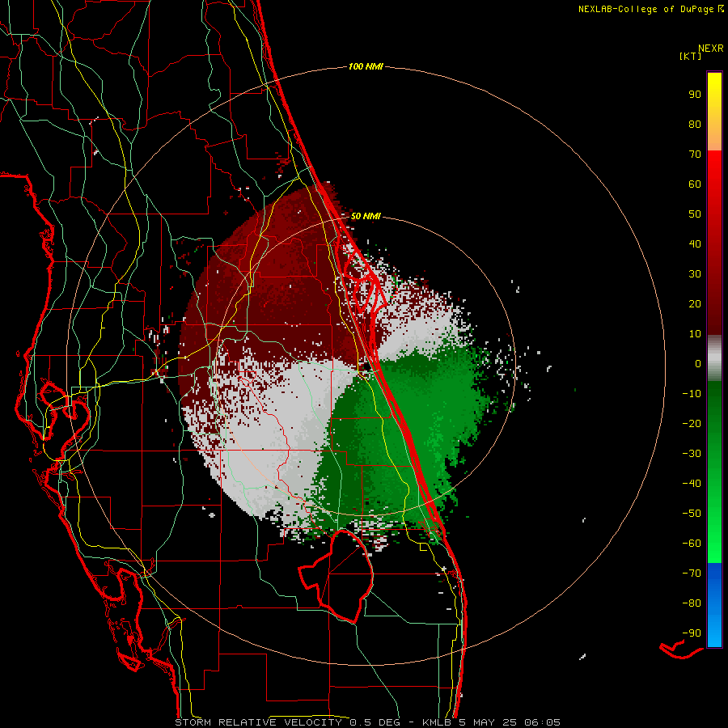The width and height of the screenshot is (728, 728).
Task: Click the 70 value on the velocity scale
Action: coord(695,154)
